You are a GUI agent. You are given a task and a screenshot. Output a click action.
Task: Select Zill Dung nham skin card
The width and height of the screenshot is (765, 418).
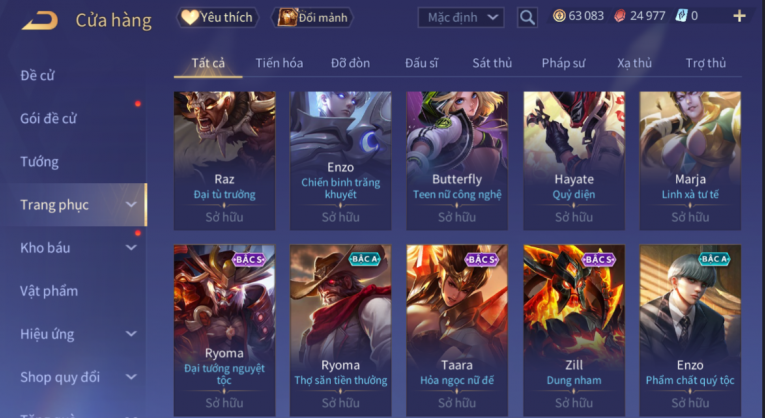pos(574,330)
